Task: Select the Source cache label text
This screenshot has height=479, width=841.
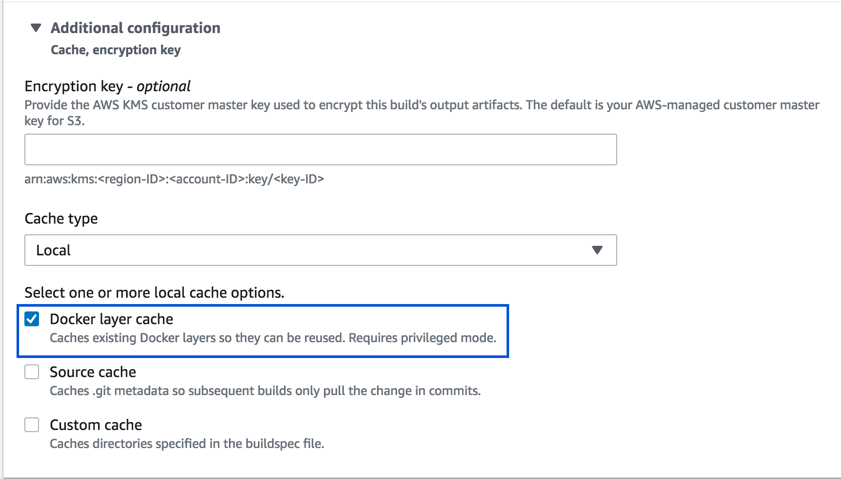Action: 93,372
